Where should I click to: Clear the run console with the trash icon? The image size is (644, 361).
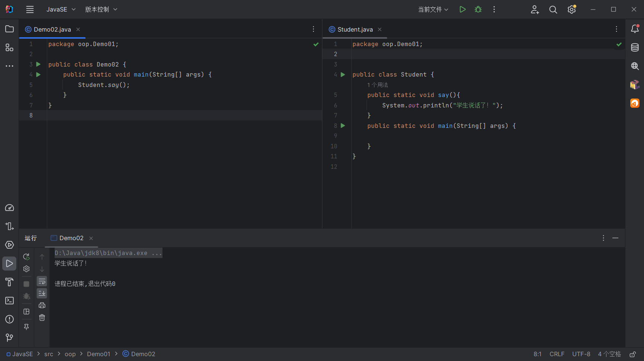(42, 318)
